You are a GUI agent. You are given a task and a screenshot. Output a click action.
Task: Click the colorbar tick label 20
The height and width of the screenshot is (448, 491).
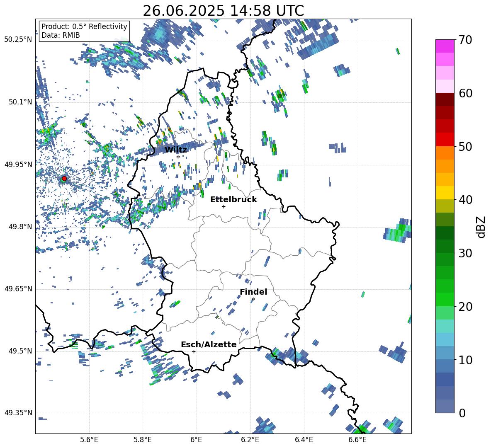tap(465, 307)
